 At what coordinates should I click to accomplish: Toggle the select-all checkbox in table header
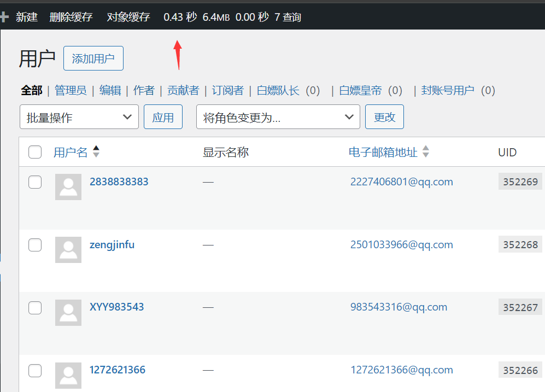tap(35, 153)
